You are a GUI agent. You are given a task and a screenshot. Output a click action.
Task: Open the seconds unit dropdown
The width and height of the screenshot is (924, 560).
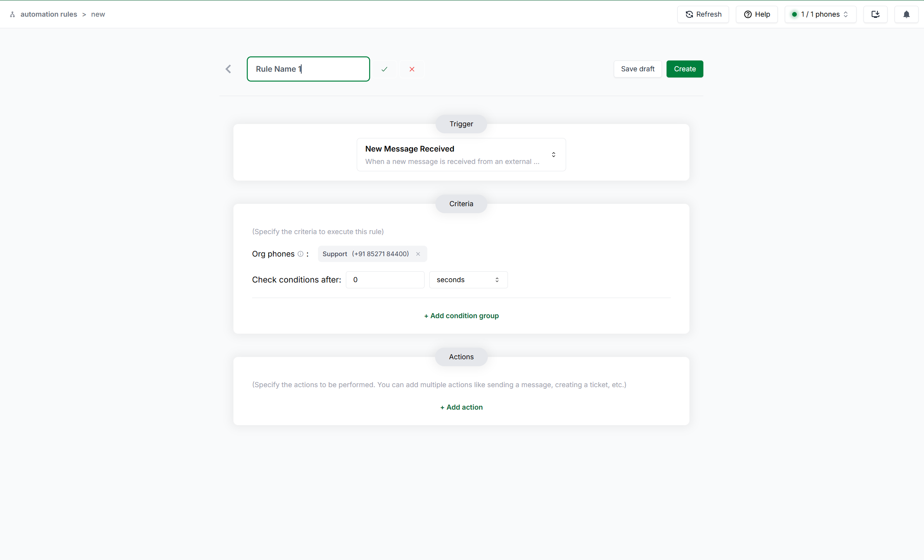point(468,280)
